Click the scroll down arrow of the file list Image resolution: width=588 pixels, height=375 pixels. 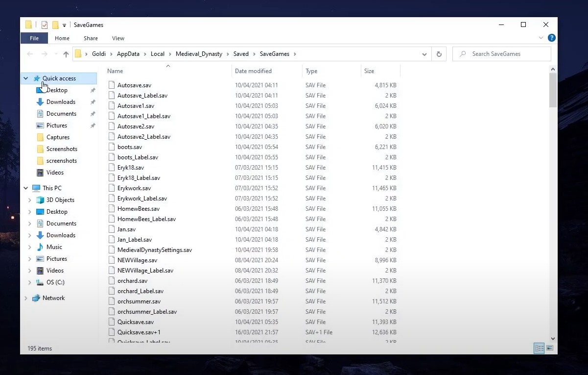click(x=553, y=338)
